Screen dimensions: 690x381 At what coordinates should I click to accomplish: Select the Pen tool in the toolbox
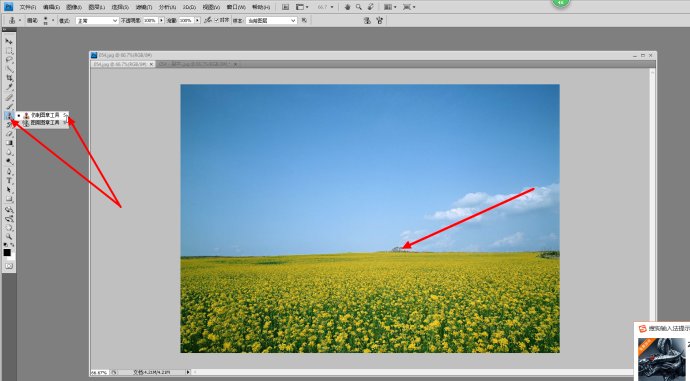(9, 171)
